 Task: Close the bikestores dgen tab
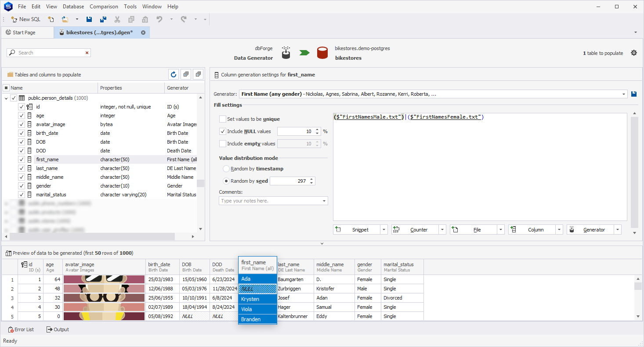click(143, 33)
